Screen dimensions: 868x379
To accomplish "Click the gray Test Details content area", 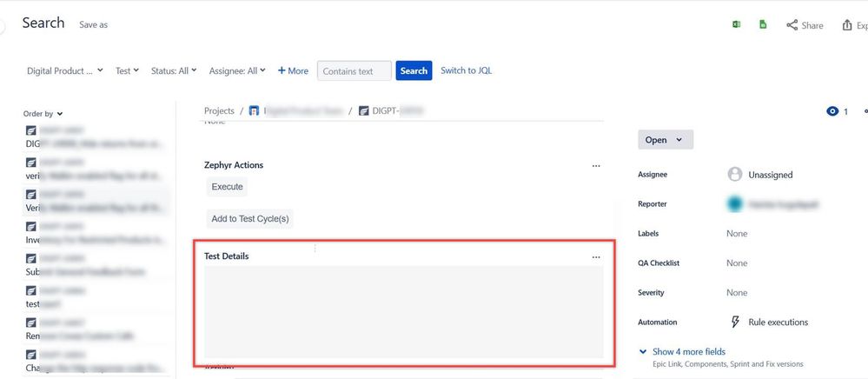I will (x=403, y=312).
